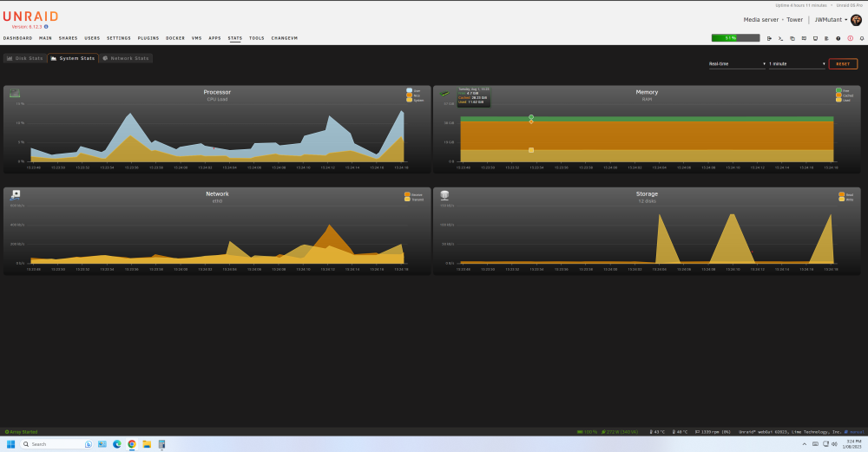This screenshot has width=868, height=452.
Task: Go to the MAIN menu
Action: [45, 38]
